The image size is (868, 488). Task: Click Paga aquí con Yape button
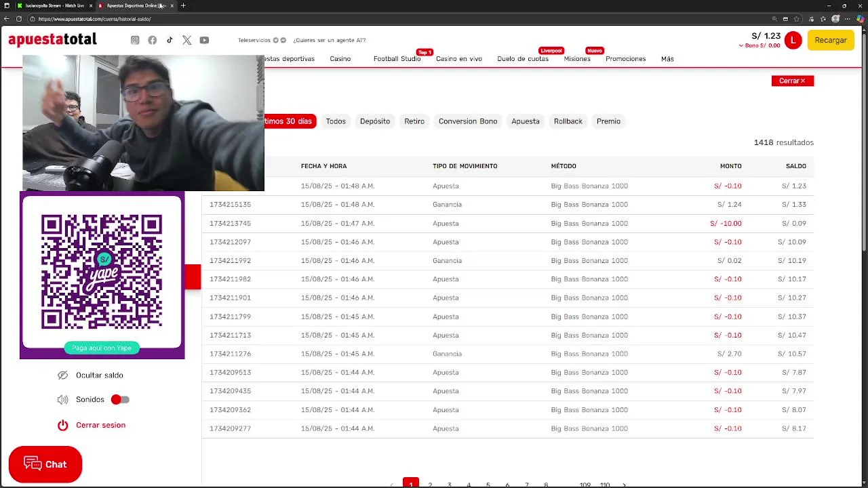click(102, 348)
